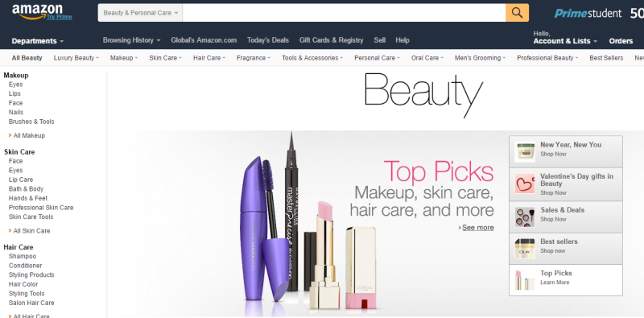Open the Account & Lists dropdown

tap(565, 41)
